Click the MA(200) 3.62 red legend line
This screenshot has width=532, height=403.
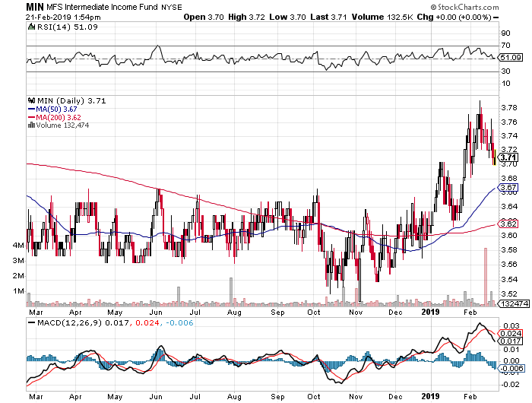point(54,117)
